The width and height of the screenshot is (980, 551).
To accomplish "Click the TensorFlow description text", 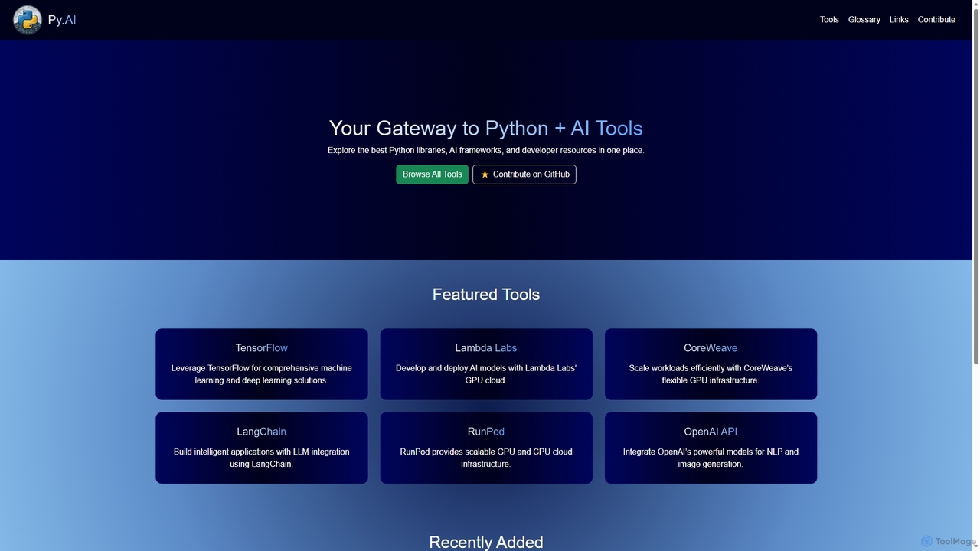I will [262, 374].
